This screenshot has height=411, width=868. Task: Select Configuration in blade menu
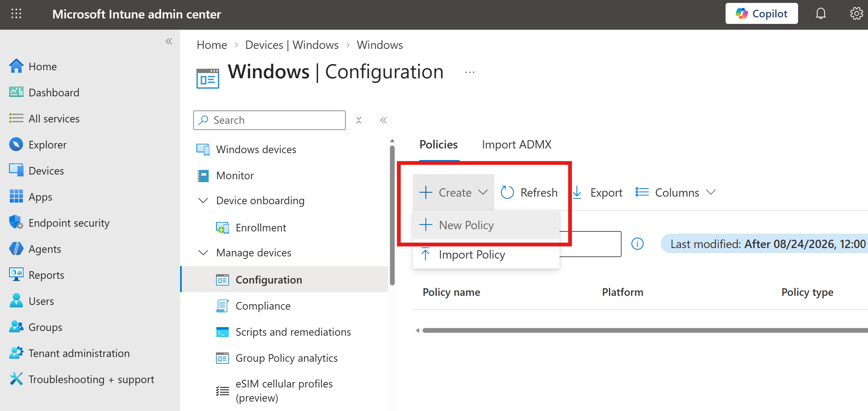coord(285,280)
